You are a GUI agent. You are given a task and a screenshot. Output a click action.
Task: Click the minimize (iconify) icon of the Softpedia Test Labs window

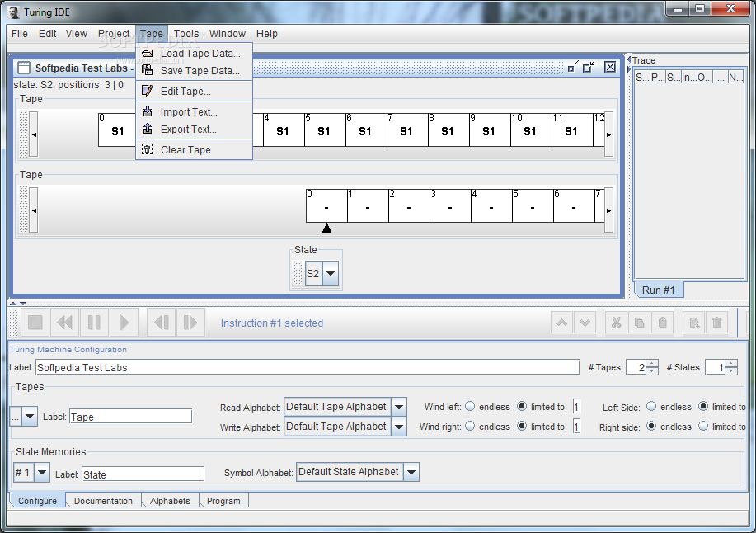[573, 67]
